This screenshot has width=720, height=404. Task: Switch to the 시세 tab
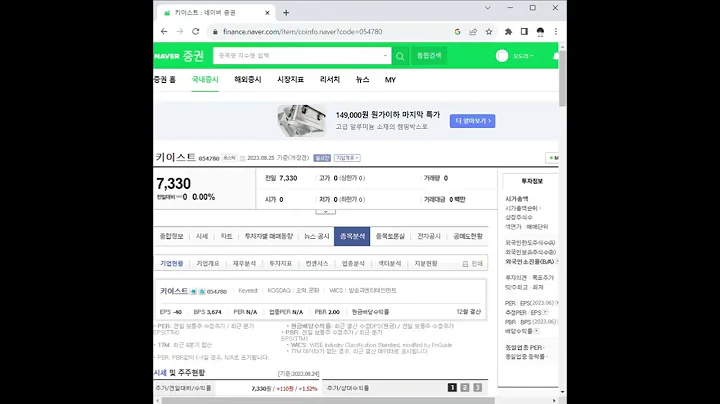pos(202,236)
